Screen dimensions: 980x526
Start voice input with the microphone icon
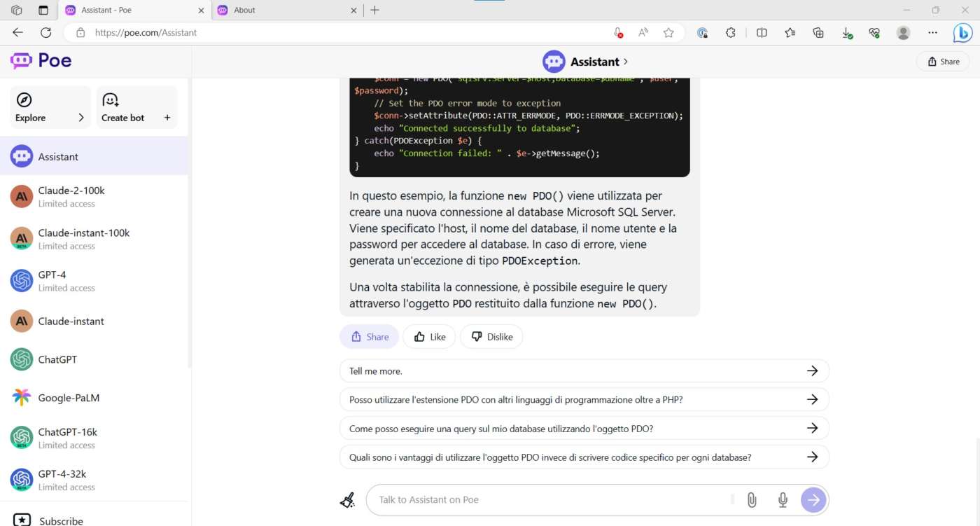click(x=783, y=499)
